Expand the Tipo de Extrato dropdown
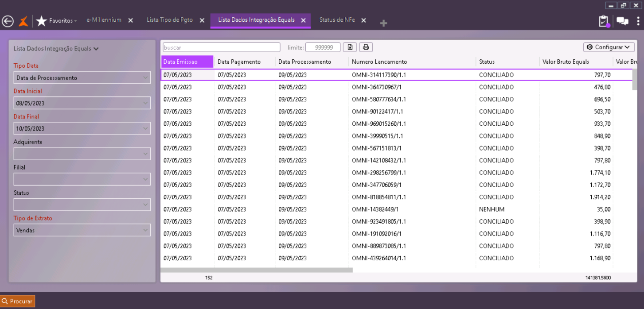Image resolution: width=644 pixels, height=309 pixels. 145,230
